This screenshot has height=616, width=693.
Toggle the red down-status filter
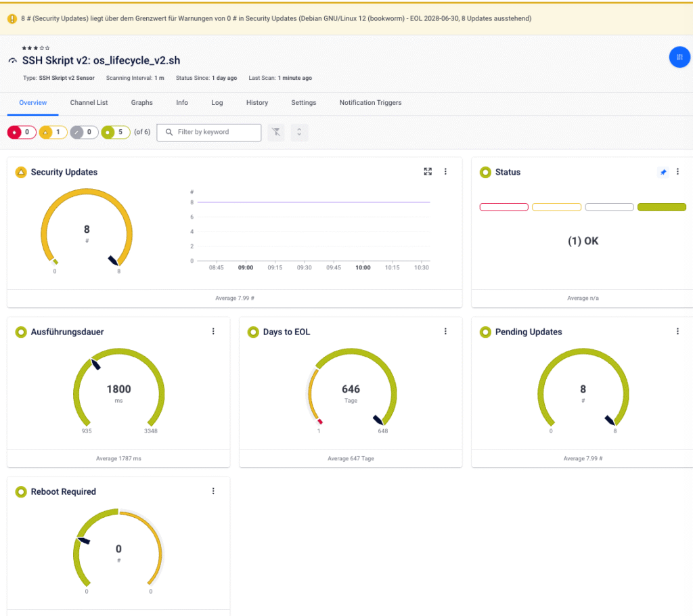(22, 132)
